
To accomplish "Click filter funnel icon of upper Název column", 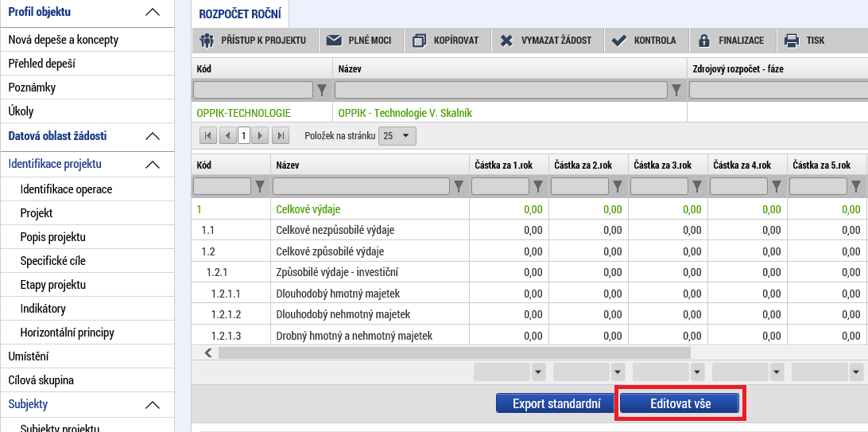I will (676, 90).
